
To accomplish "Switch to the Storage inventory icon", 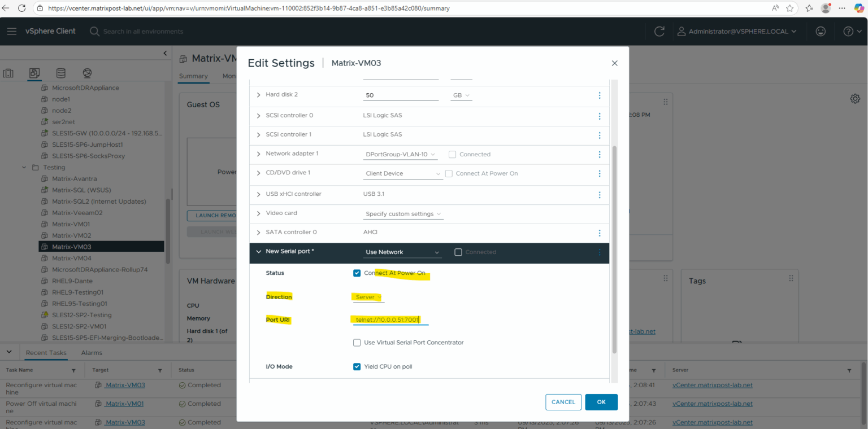I will pos(60,73).
